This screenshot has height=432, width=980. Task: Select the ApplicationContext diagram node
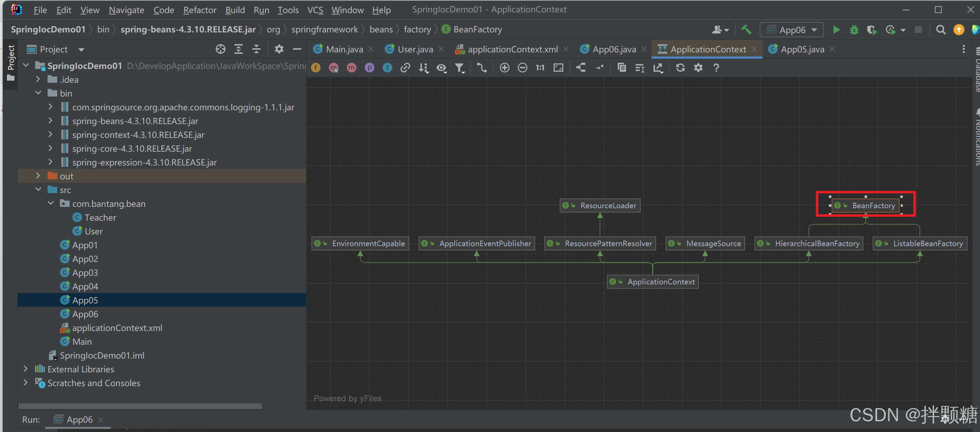[x=653, y=282]
